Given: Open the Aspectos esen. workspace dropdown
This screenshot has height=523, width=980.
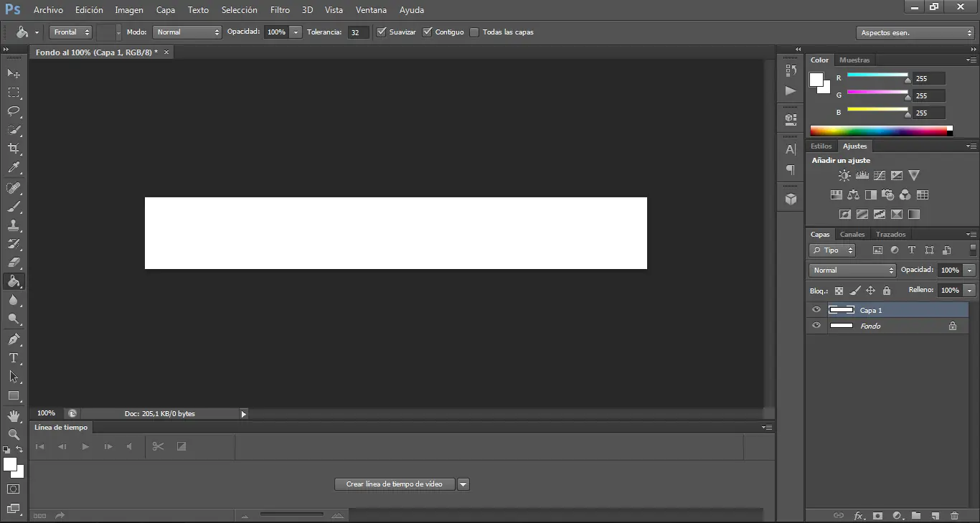Looking at the screenshot, I should [x=915, y=33].
